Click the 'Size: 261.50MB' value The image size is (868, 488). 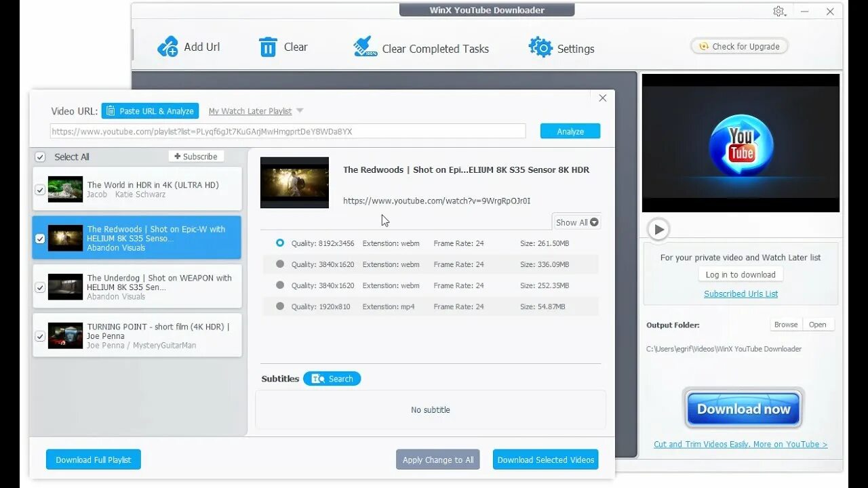pyautogui.click(x=545, y=243)
